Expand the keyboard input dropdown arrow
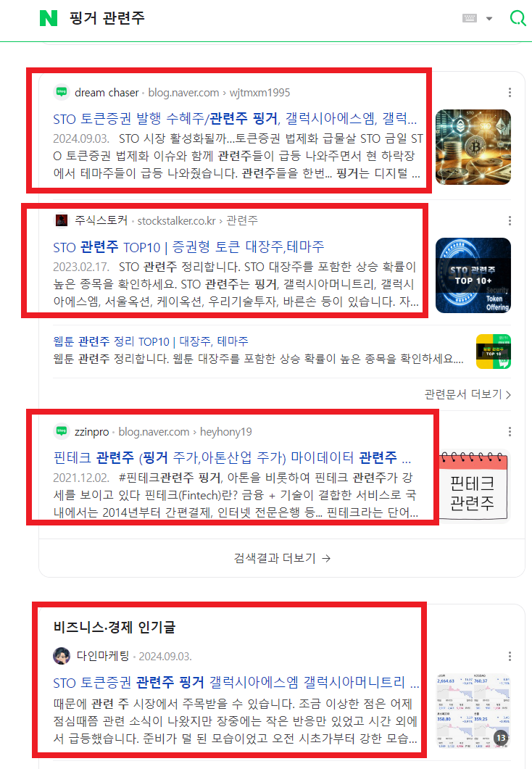 [x=489, y=19]
